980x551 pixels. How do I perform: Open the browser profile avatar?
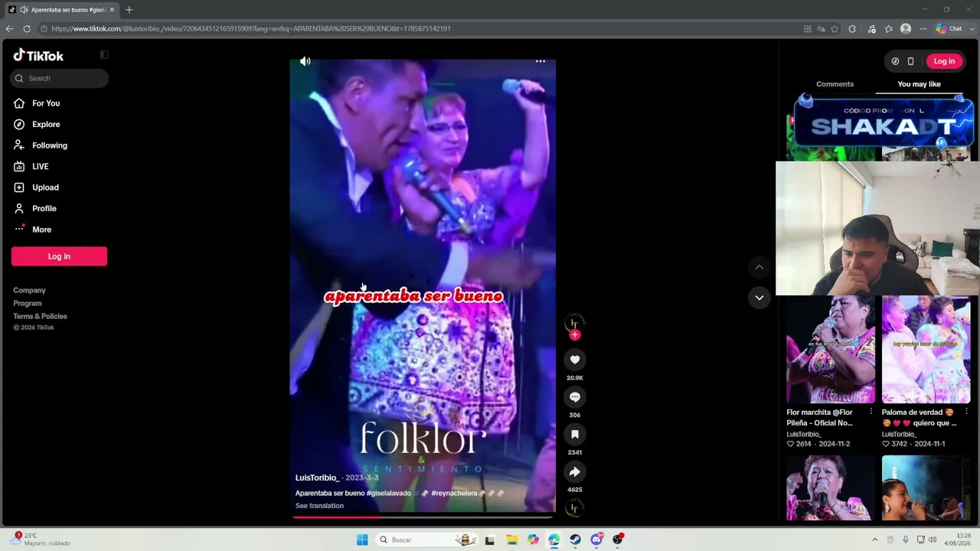(x=906, y=29)
